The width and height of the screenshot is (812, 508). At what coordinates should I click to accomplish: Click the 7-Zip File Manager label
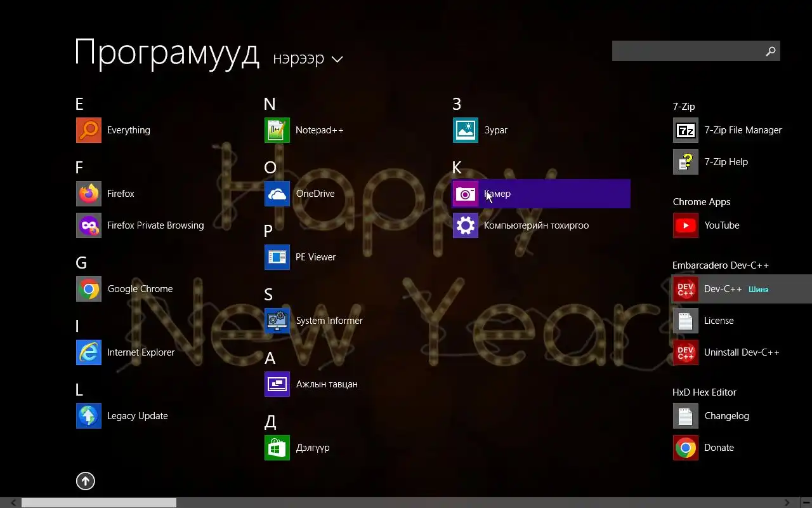click(x=743, y=130)
